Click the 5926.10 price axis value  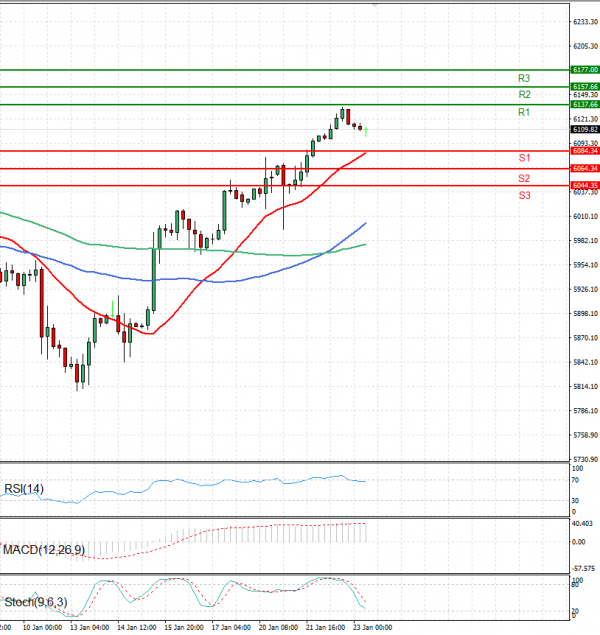coord(585,289)
